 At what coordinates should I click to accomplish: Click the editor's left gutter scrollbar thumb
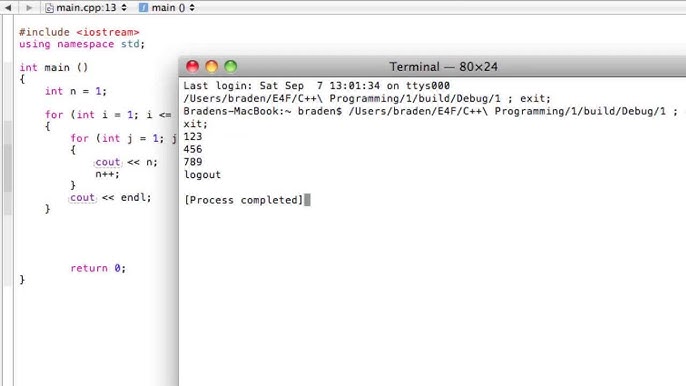pyautogui.click(x=7, y=168)
